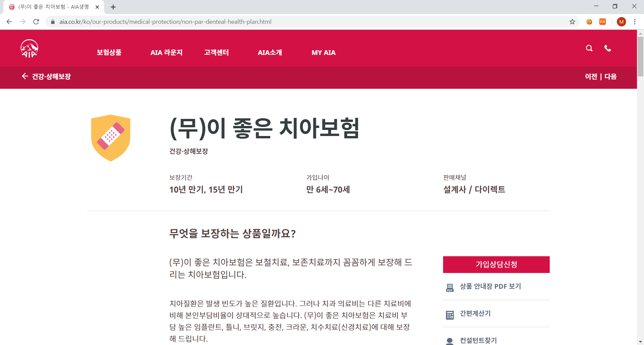This screenshot has width=644, height=345.
Task: Click the vertical scrollbar thumb
Action: [x=640, y=57]
